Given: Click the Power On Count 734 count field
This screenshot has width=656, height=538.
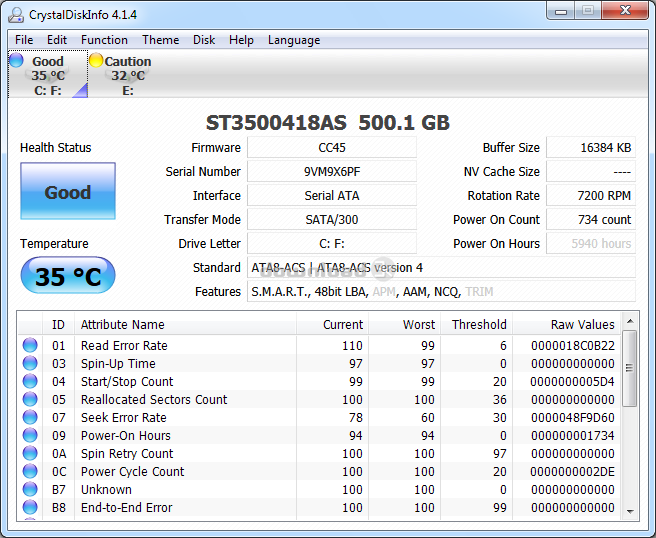Looking at the screenshot, I should coord(591,220).
